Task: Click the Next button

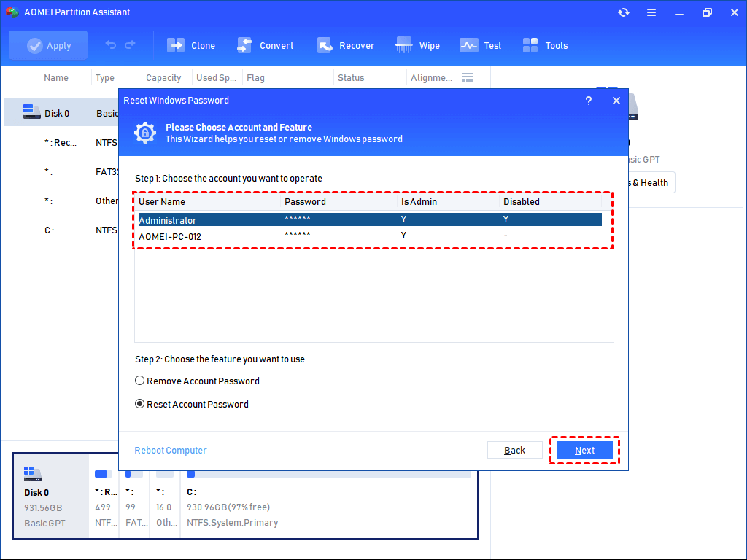Action: click(x=584, y=450)
